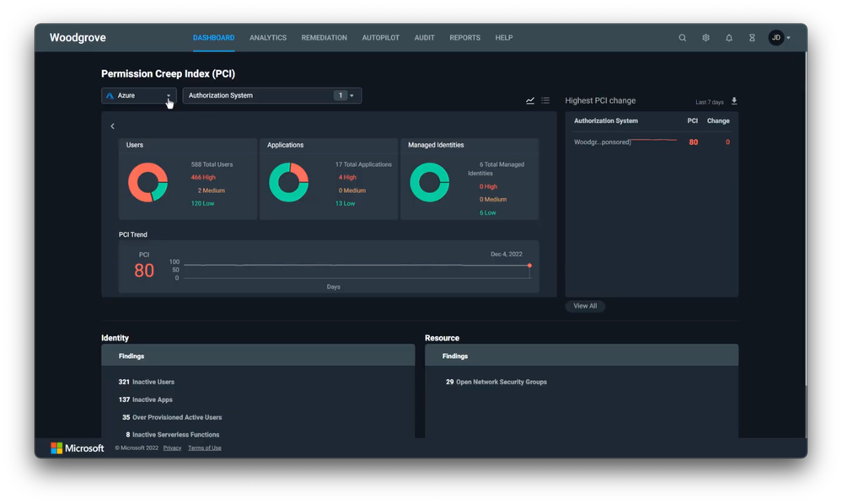Click the View All button
This screenshot has width=842, height=504.
[x=585, y=306]
